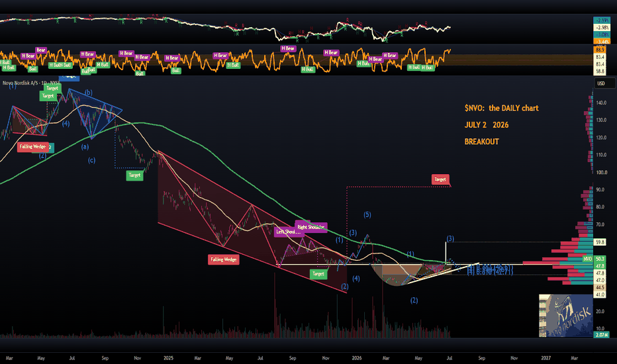
Task: Click the wave (a) label
Action: pyautogui.click(x=85, y=147)
